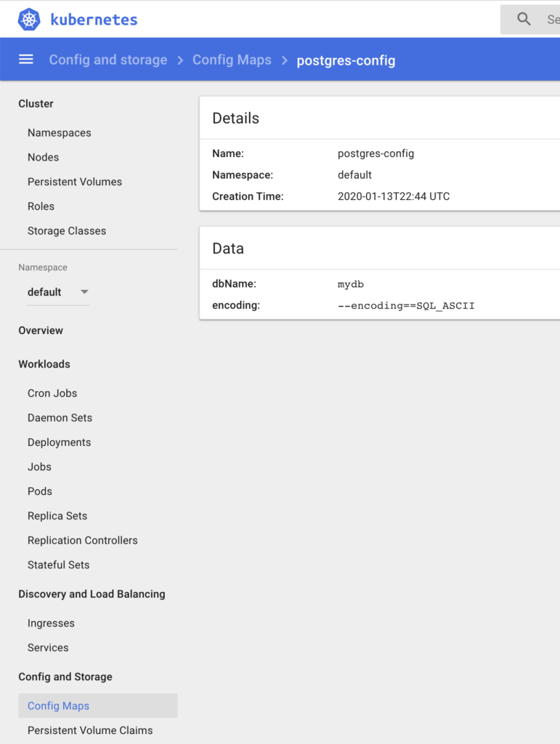Viewport: 560px width, 744px height.
Task: Go to Config Maps breadcrumb
Action: [x=232, y=60]
